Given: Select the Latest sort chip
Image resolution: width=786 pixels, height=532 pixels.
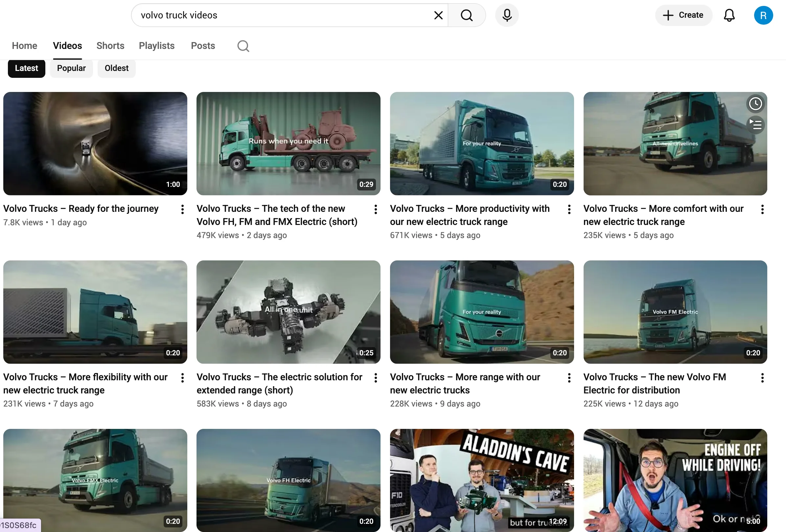Looking at the screenshot, I should pyautogui.click(x=26, y=68).
